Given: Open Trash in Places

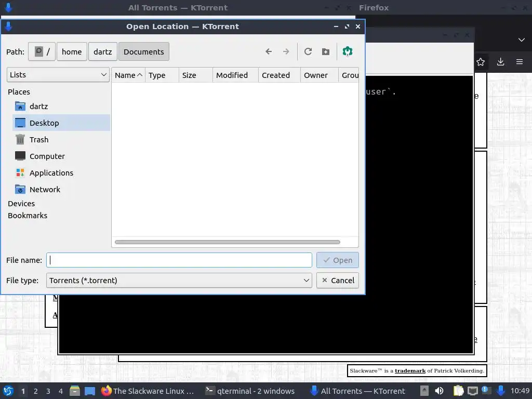Looking at the screenshot, I should click(x=61, y=139).
